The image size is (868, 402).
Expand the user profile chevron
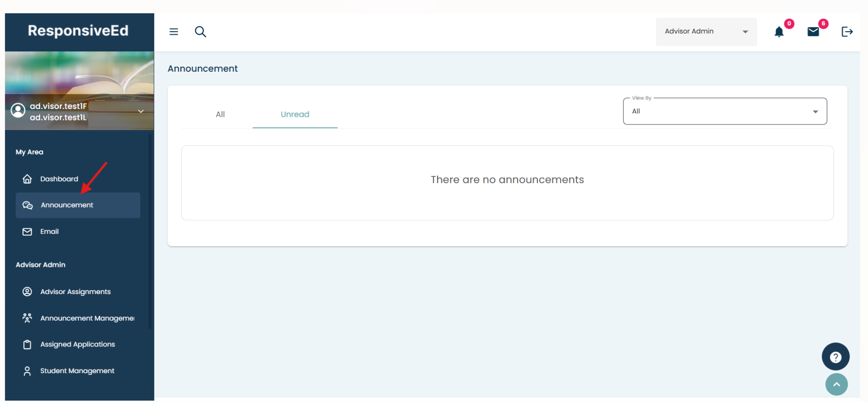click(x=141, y=111)
